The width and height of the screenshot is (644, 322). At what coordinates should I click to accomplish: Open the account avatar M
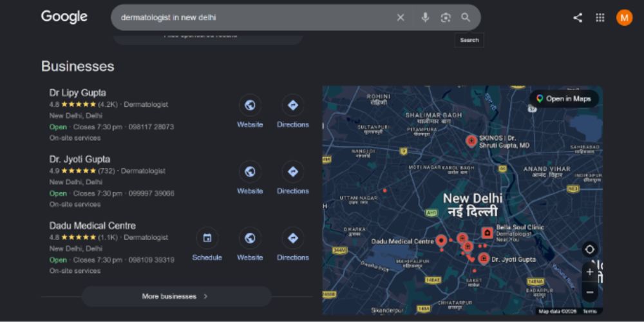tap(624, 17)
